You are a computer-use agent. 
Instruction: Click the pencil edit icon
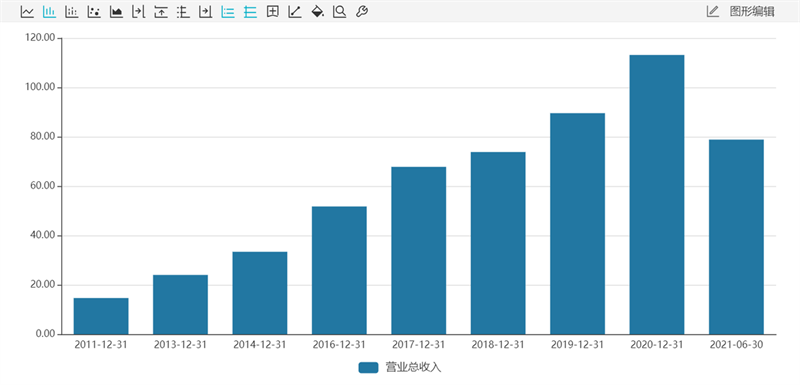(713, 11)
